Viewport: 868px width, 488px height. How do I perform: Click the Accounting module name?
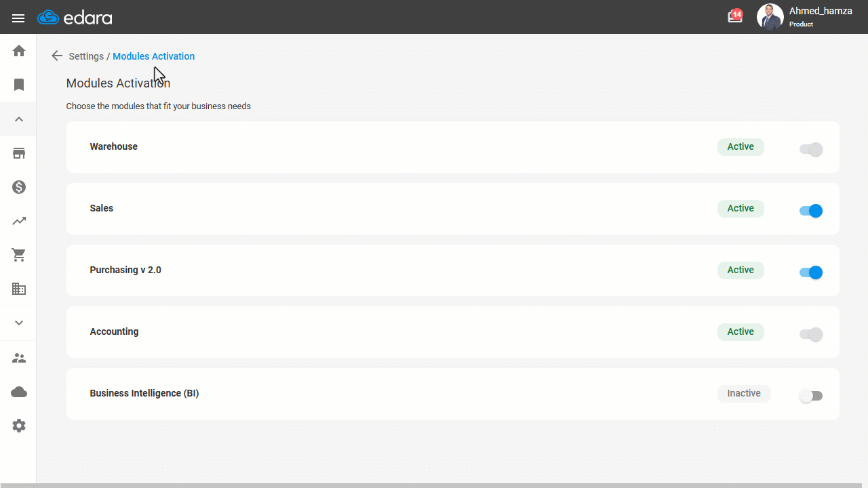[114, 331]
